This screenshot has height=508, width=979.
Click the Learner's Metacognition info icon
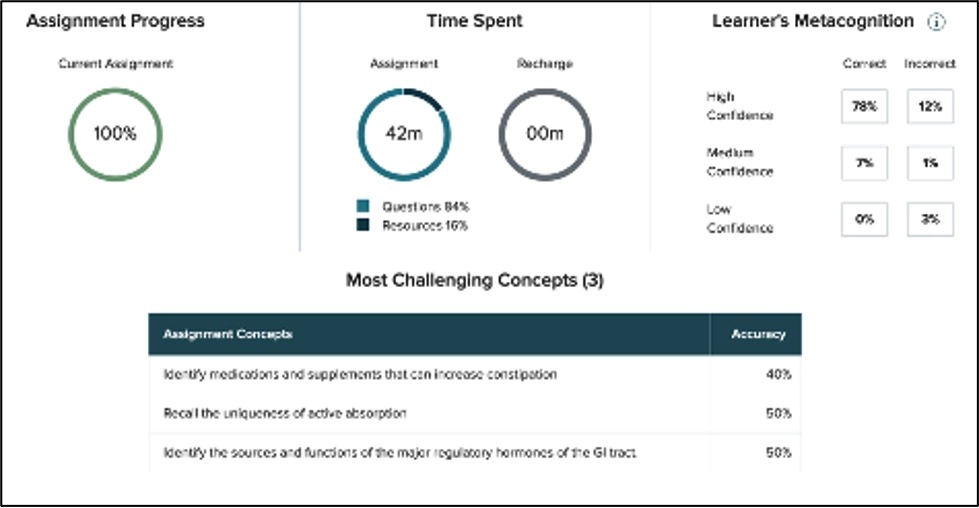[936, 22]
